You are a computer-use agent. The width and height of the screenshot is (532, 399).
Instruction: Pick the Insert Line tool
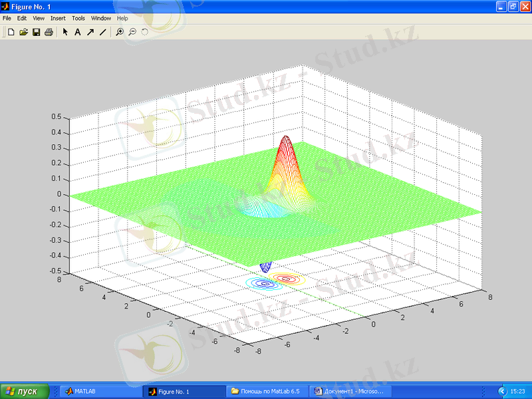click(102, 31)
